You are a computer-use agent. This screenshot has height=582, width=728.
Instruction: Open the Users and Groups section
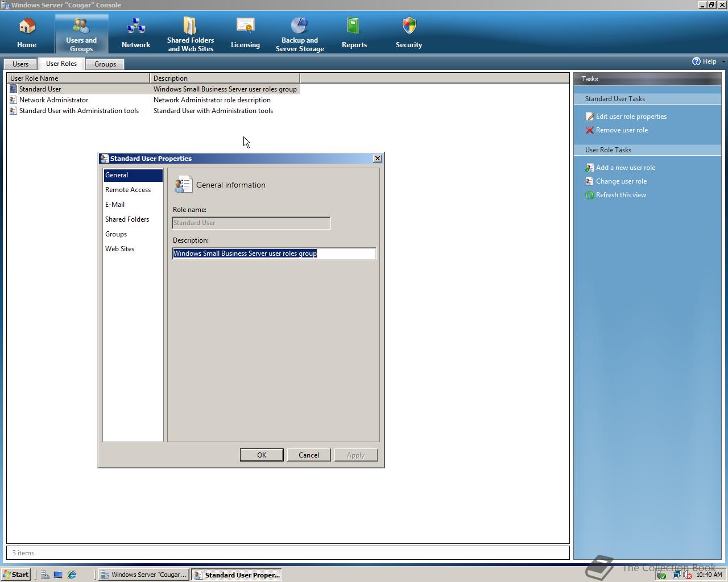pyautogui.click(x=81, y=33)
